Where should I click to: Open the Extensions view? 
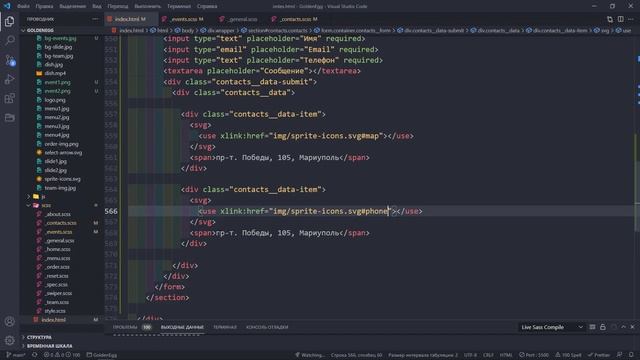tap(9, 98)
